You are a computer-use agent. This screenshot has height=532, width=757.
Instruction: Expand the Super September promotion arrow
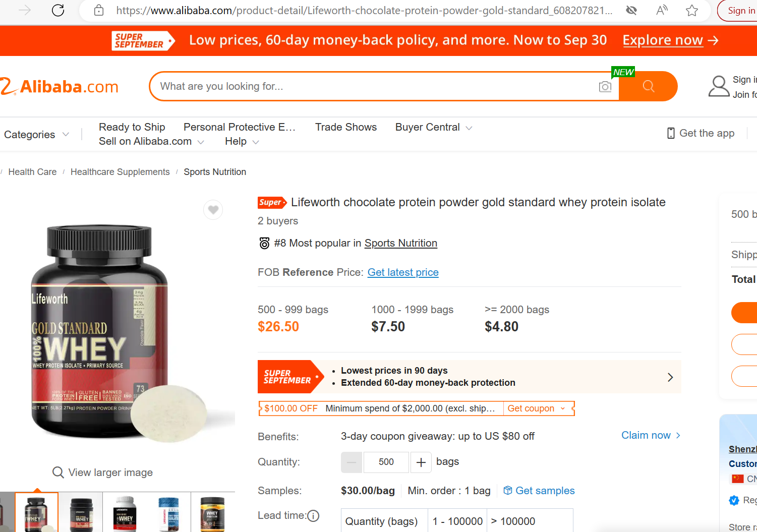(x=670, y=377)
